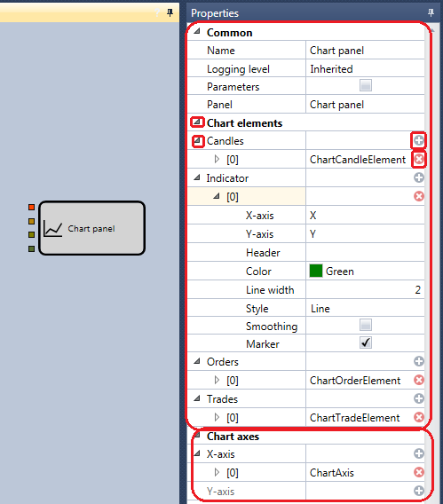Click the Line width property label
Screen dimensions: 443x504
point(270,290)
